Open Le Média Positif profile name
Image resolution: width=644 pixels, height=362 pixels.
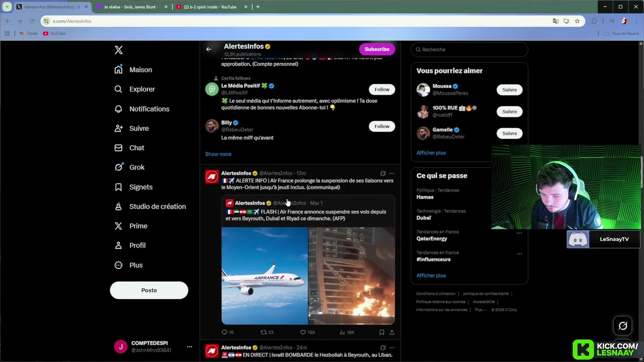240,86
